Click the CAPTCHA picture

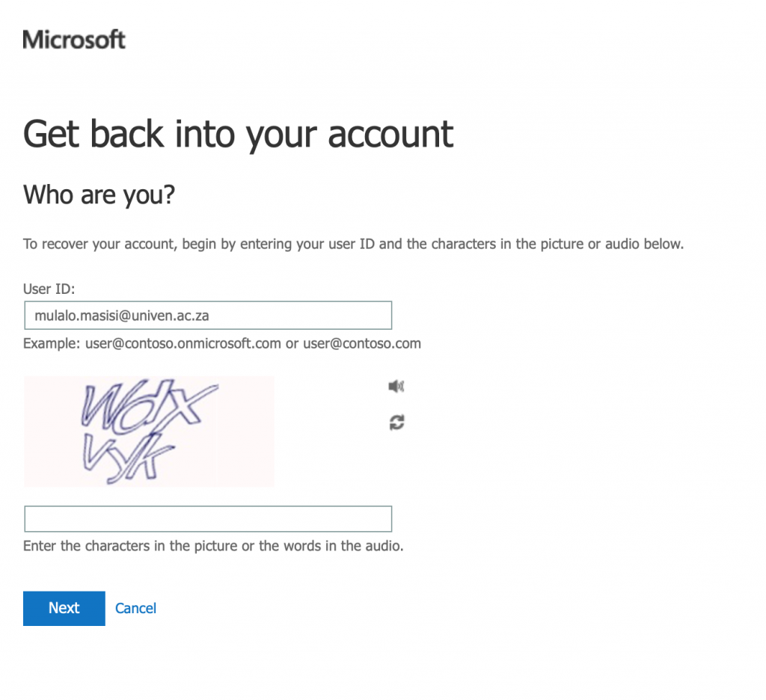(149, 432)
